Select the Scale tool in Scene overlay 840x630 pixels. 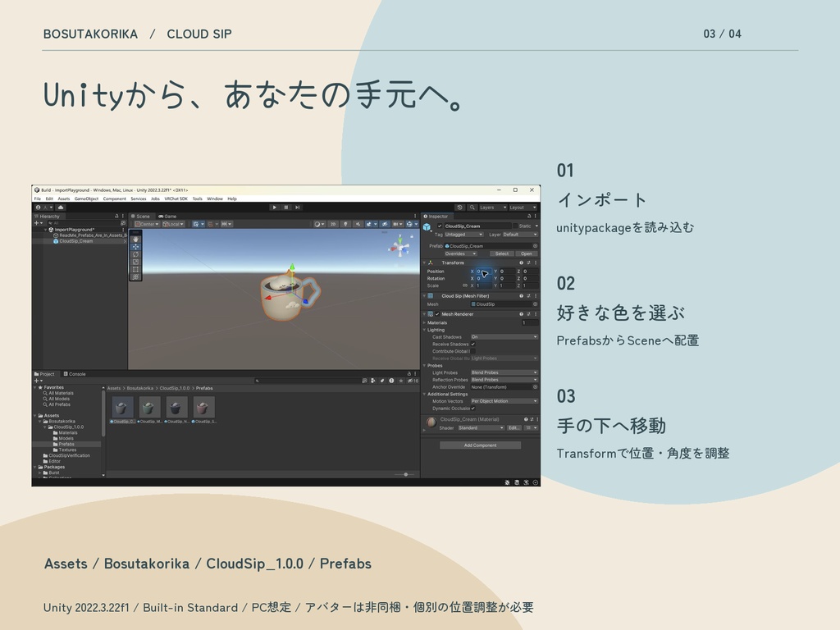pyautogui.click(x=135, y=262)
